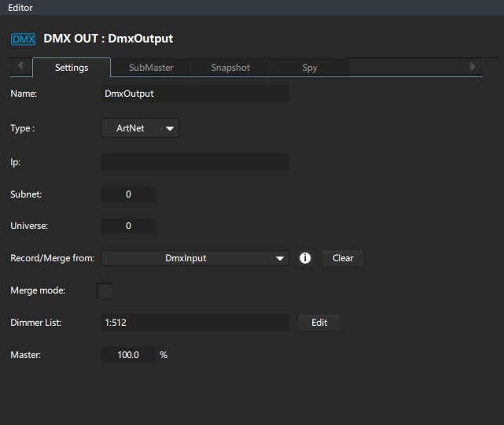Click the Master percentage value field
The width and height of the screenshot is (504, 425).
click(128, 355)
